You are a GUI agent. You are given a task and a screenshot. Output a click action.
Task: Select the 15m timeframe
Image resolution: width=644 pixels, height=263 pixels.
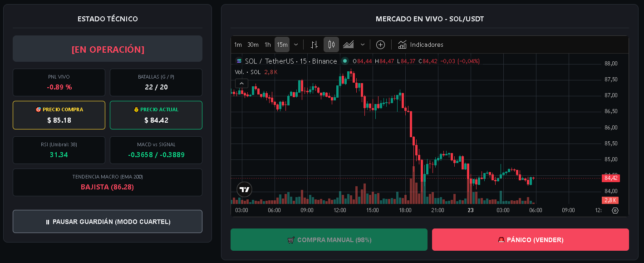click(282, 45)
